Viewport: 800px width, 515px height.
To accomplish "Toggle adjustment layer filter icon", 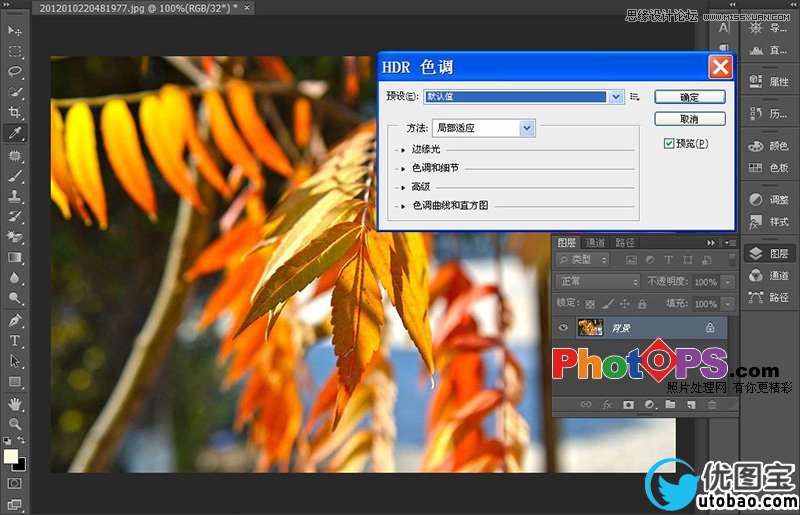I will coord(650,260).
